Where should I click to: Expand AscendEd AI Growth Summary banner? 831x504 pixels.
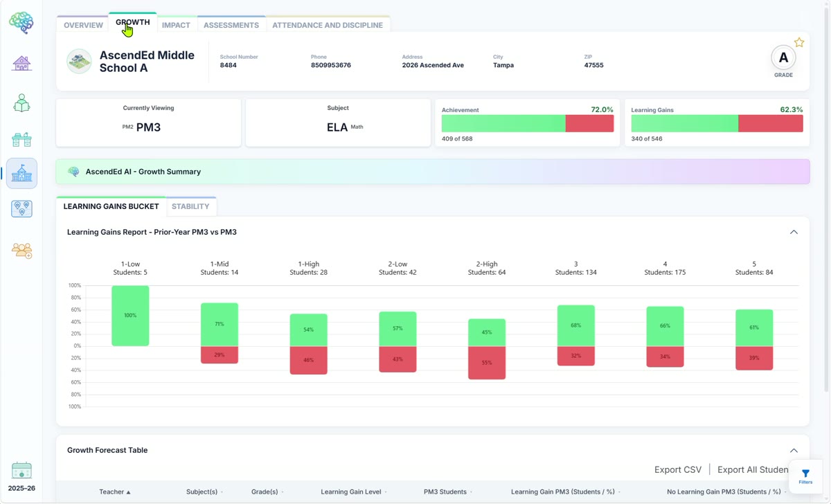click(x=433, y=172)
